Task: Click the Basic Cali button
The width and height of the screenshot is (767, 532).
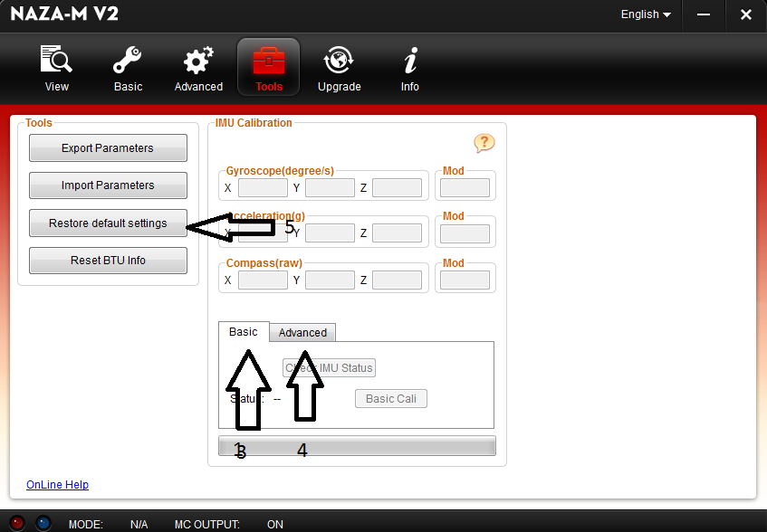Action: click(391, 399)
